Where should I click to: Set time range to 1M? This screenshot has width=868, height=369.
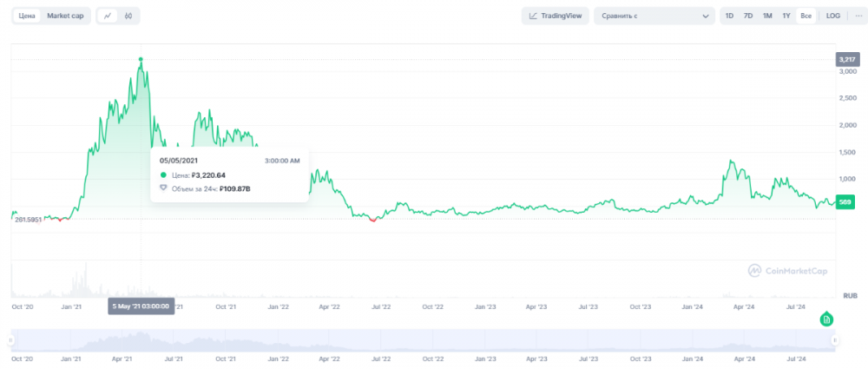[x=767, y=16]
